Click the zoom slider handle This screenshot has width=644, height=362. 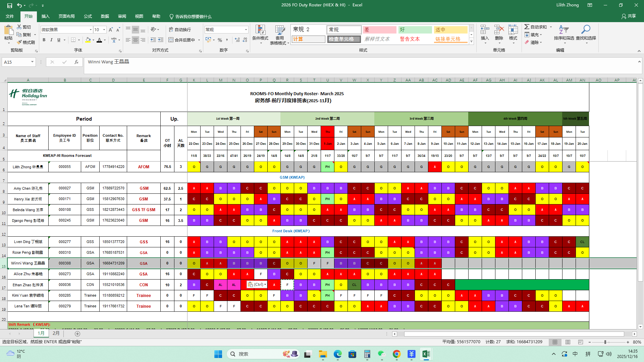pyautogui.click(x=605, y=342)
